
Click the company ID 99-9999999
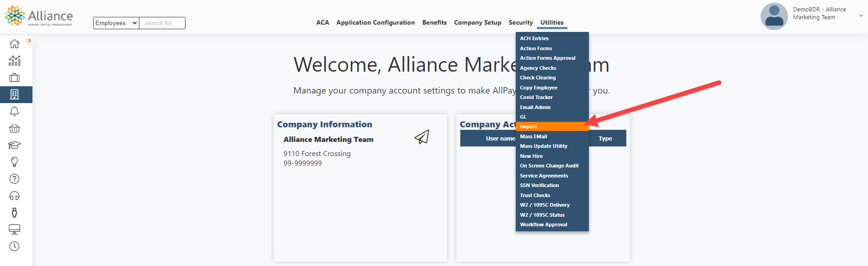pyautogui.click(x=302, y=163)
